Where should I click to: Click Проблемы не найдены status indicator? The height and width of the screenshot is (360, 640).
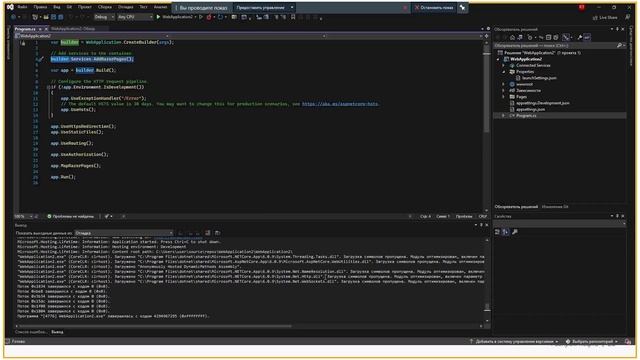[71, 216]
